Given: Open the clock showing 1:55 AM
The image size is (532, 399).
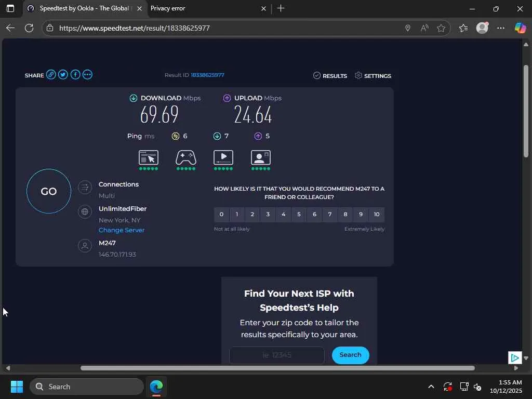Looking at the screenshot, I should click(506, 387).
